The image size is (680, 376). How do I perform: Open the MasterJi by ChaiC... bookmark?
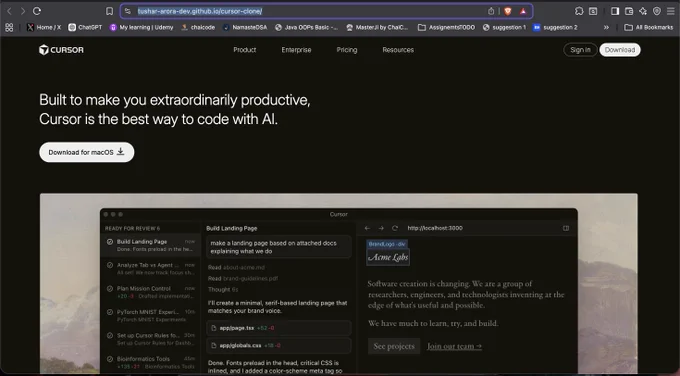coord(377,27)
